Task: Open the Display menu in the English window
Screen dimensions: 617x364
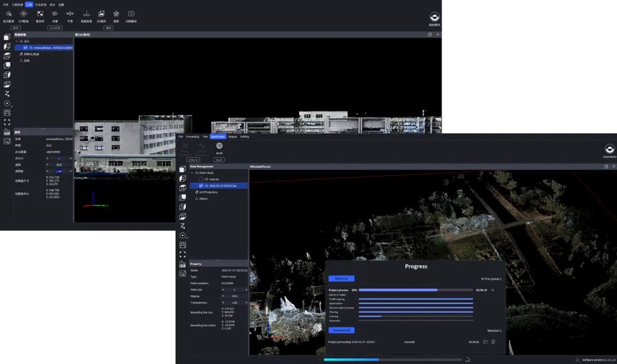Action: coord(233,136)
